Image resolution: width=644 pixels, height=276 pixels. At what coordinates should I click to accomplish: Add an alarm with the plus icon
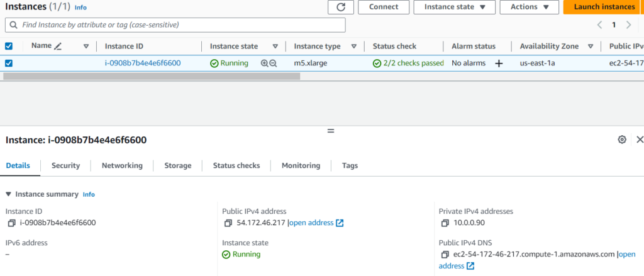(x=499, y=63)
